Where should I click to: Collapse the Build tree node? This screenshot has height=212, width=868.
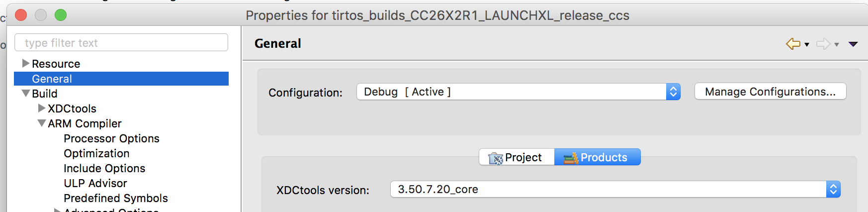click(26, 93)
